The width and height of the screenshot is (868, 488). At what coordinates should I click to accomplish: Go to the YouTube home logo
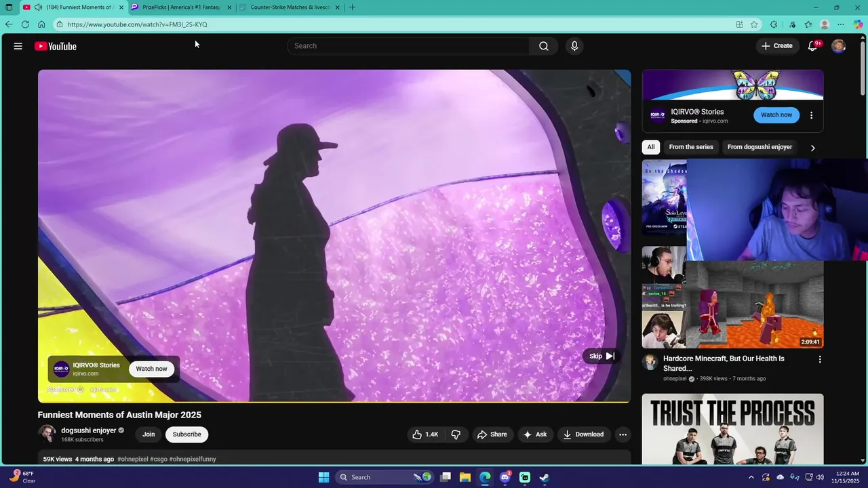click(56, 46)
